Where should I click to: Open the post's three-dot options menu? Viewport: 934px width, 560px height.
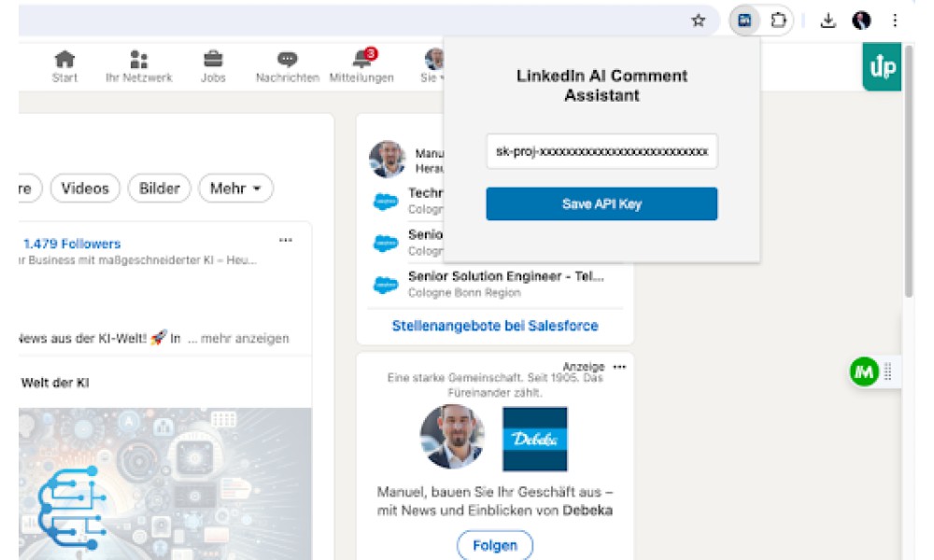(x=286, y=241)
